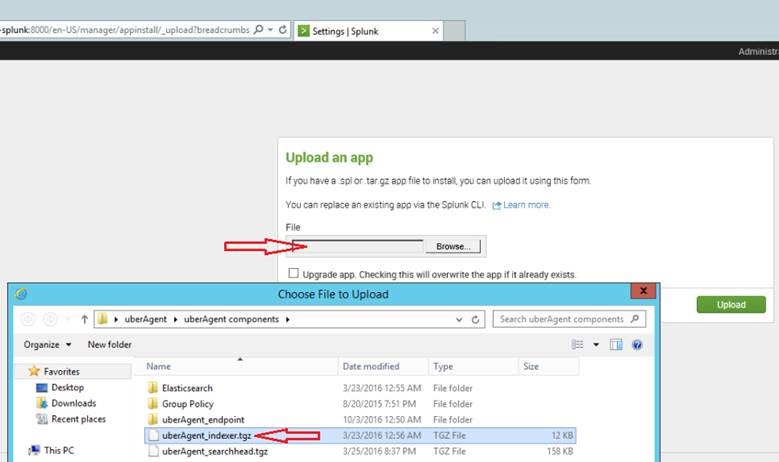This screenshot has height=462, width=779.
Task: Open recent locations dropdown in file dialog
Action: click(x=68, y=319)
